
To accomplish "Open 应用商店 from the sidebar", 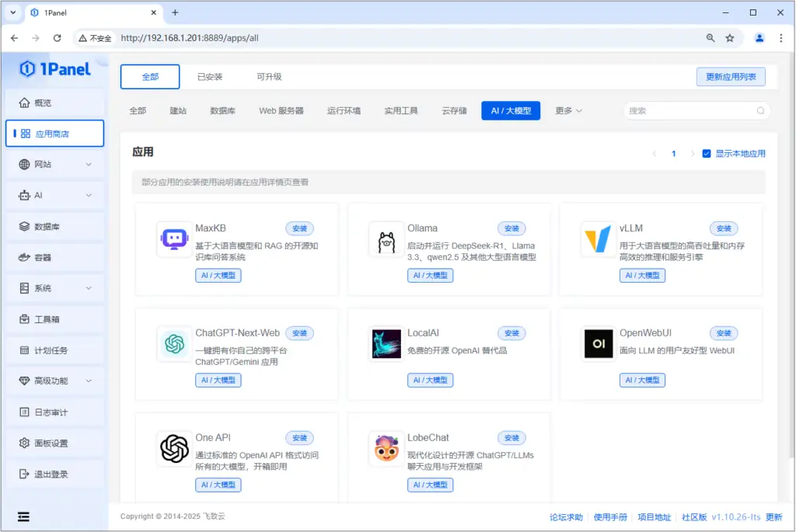I will click(54, 133).
